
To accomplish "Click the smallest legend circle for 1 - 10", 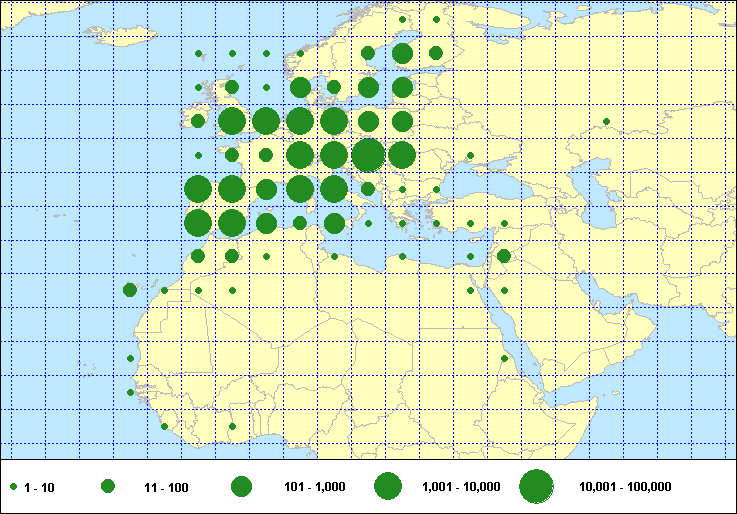I will tap(14, 486).
